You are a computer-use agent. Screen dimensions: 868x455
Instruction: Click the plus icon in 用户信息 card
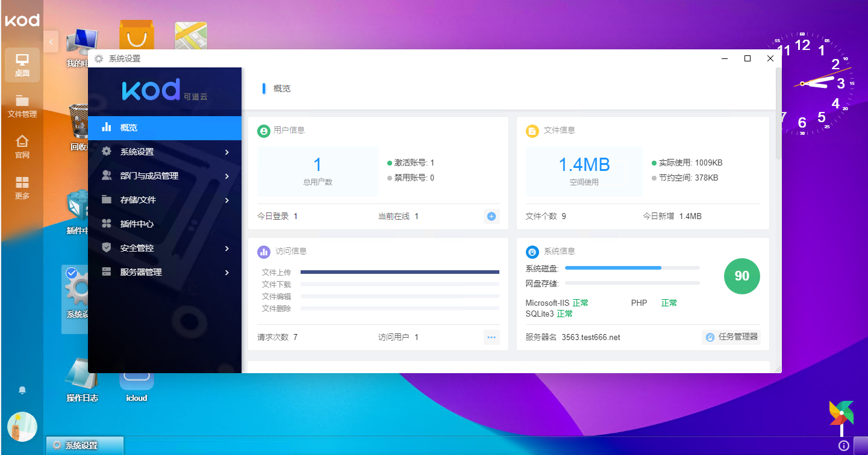[492, 217]
